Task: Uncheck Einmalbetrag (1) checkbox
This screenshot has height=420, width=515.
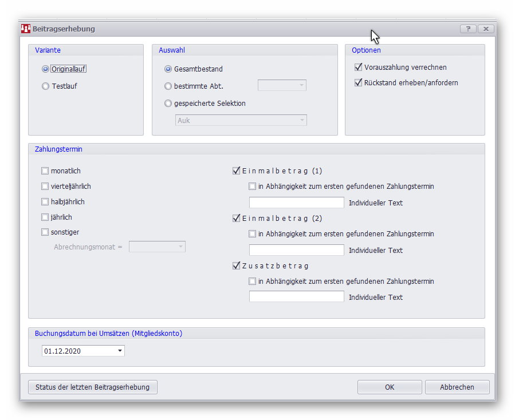Action: pos(236,171)
